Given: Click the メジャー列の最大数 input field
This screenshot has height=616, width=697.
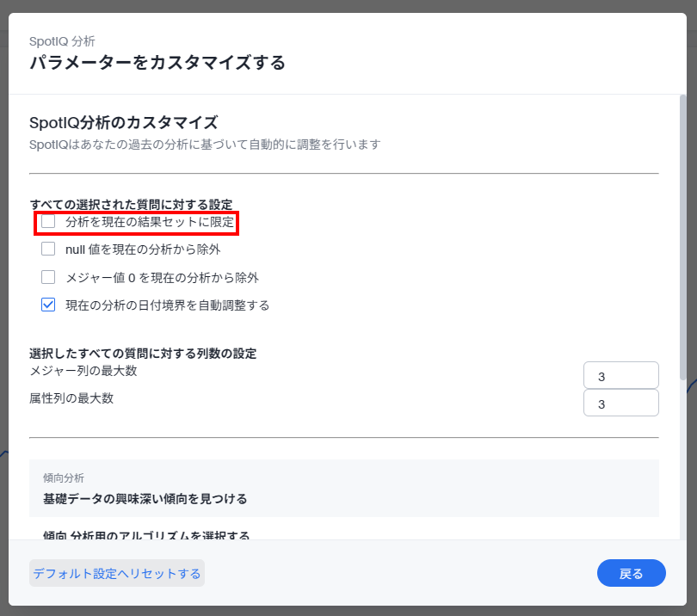Looking at the screenshot, I should pyautogui.click(x=620, y=376).
